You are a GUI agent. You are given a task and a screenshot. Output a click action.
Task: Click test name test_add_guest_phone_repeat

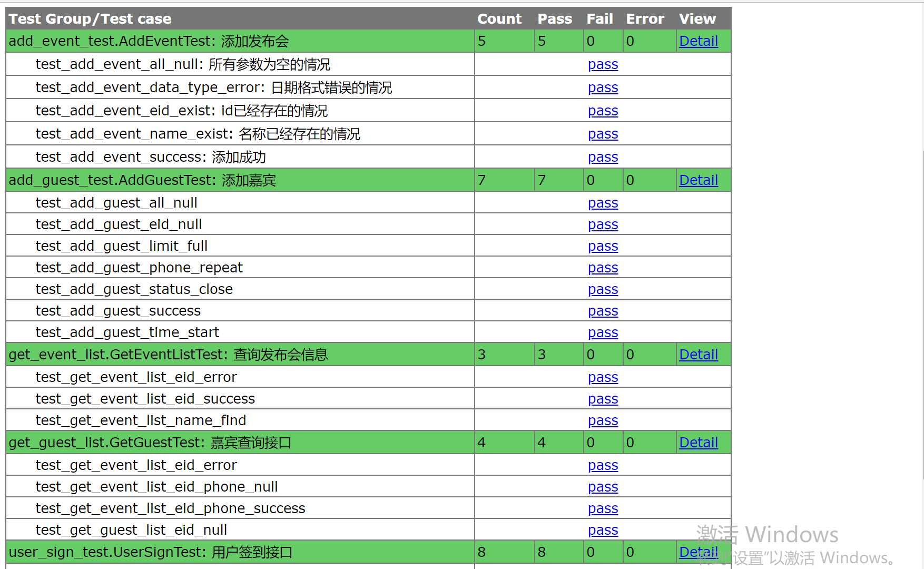(139, 268)
